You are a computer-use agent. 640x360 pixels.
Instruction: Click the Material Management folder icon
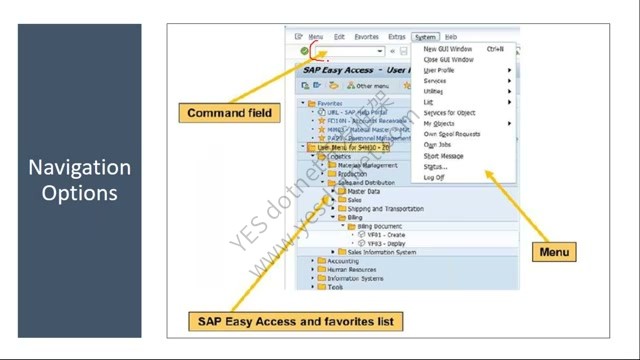coord(332,165)
